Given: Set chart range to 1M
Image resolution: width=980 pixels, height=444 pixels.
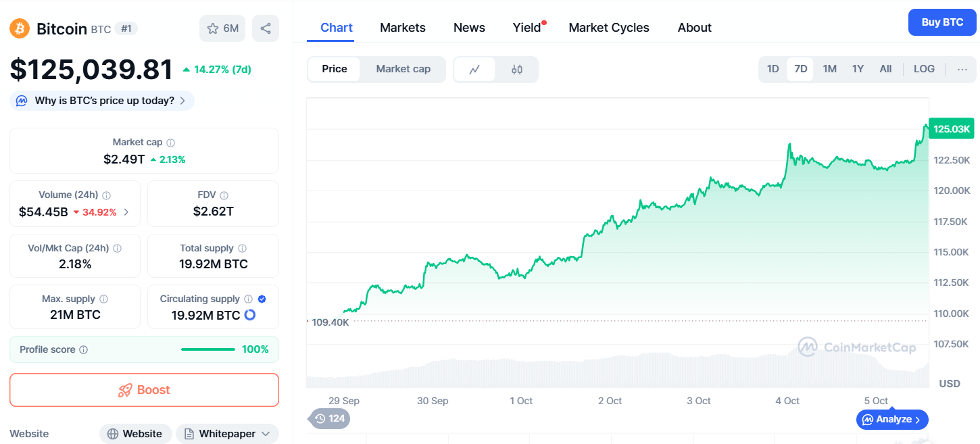Looking at the screenshot, I should coord(830,69).
